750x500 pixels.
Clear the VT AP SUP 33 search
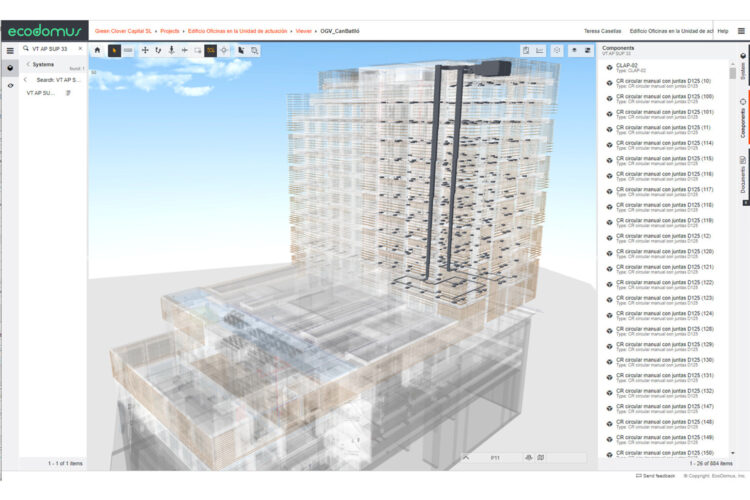click(80, 48)
